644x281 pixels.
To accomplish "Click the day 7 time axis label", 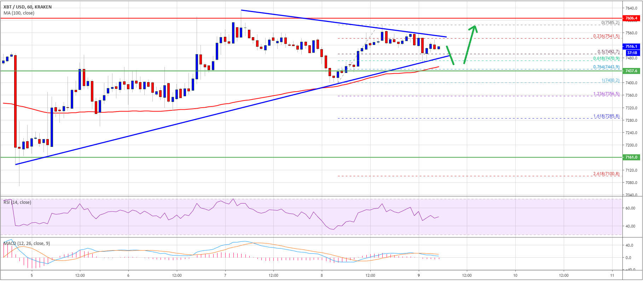I will point(225,275).
